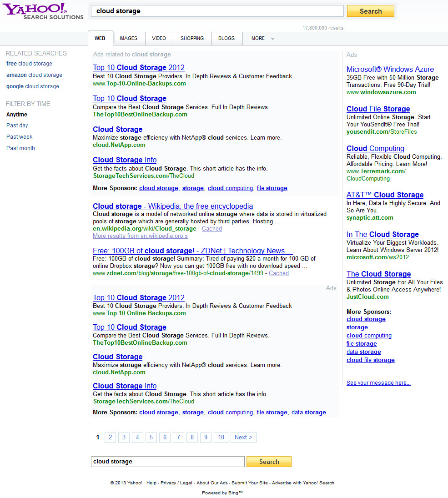448x498 pixels.
Task: Open the 'Cloud Computing' ad title
Action: coord(375,148)
